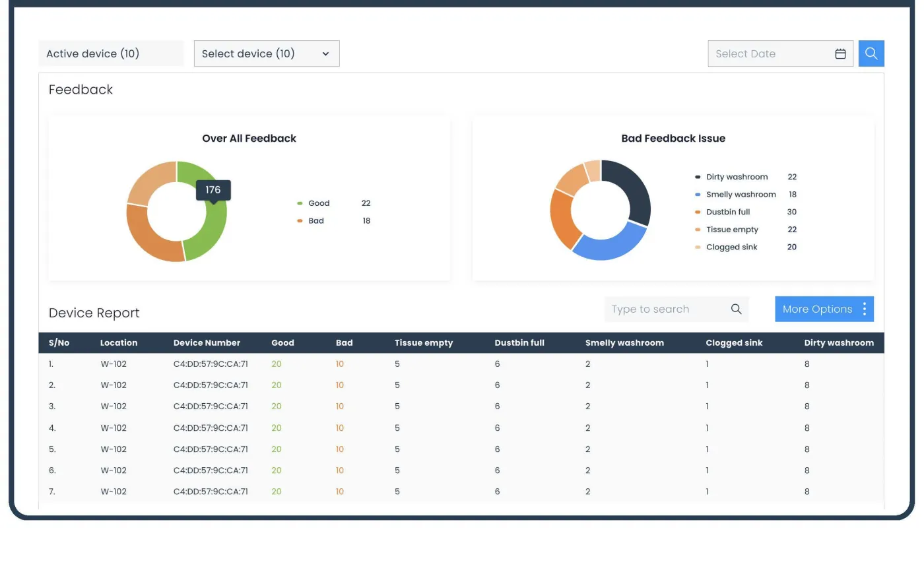Click the Clogged sink column header
The width and height of the screenshot is (924, 580).
tap(734, 342)
